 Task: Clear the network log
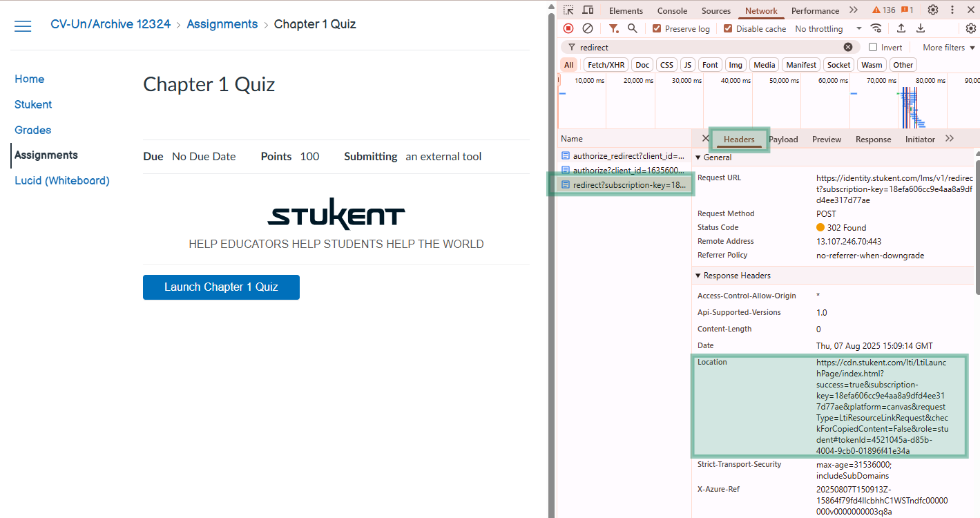click(x=588, y=28)
